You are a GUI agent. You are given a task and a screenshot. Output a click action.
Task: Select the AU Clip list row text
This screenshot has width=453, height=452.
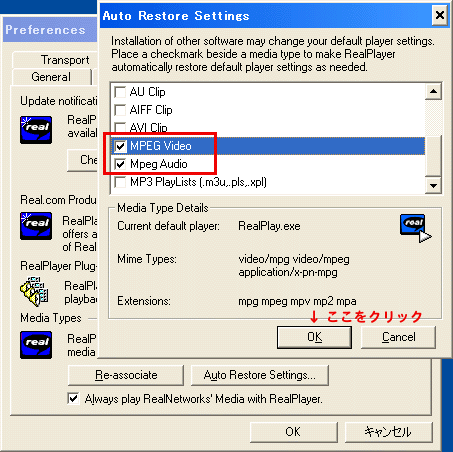coord(148,92)
